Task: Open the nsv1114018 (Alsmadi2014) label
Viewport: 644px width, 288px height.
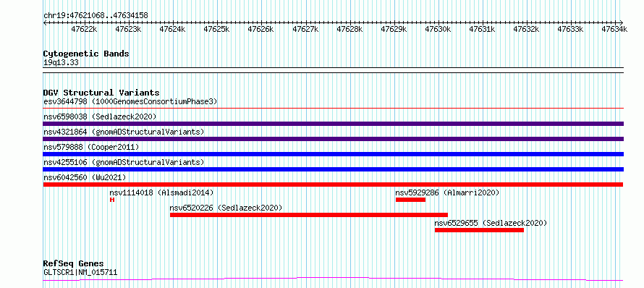Action: pyautogui.click(x=161, y=192)
